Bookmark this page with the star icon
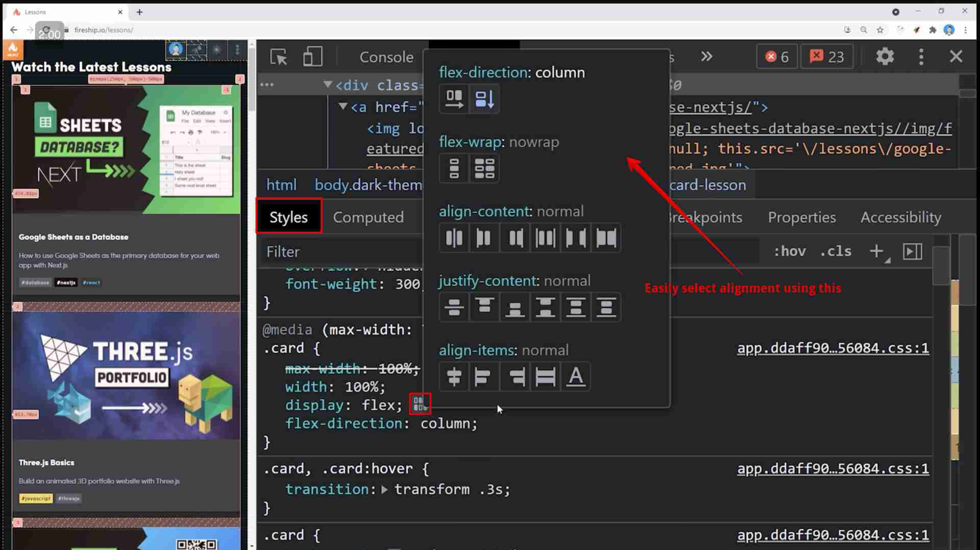980x550 pixels. coord(880,30)
